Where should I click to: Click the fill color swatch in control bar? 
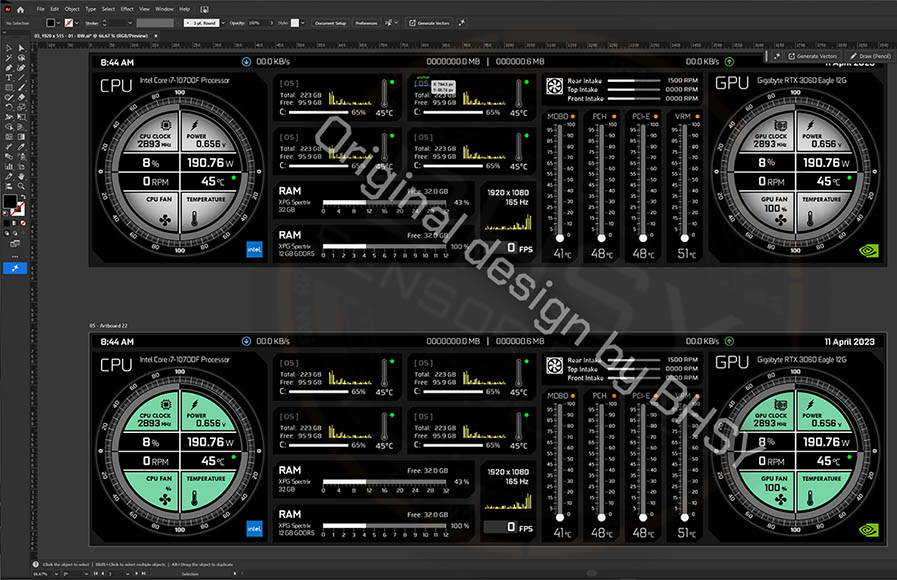(51, 23)
